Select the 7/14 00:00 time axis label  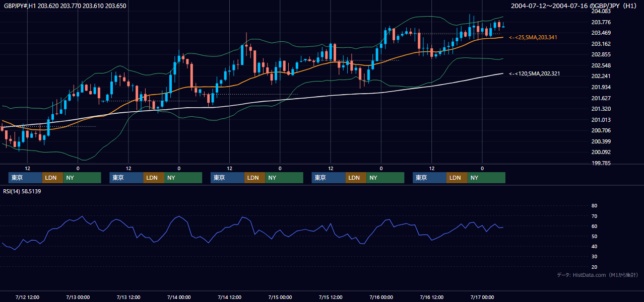tap(179, 297)
